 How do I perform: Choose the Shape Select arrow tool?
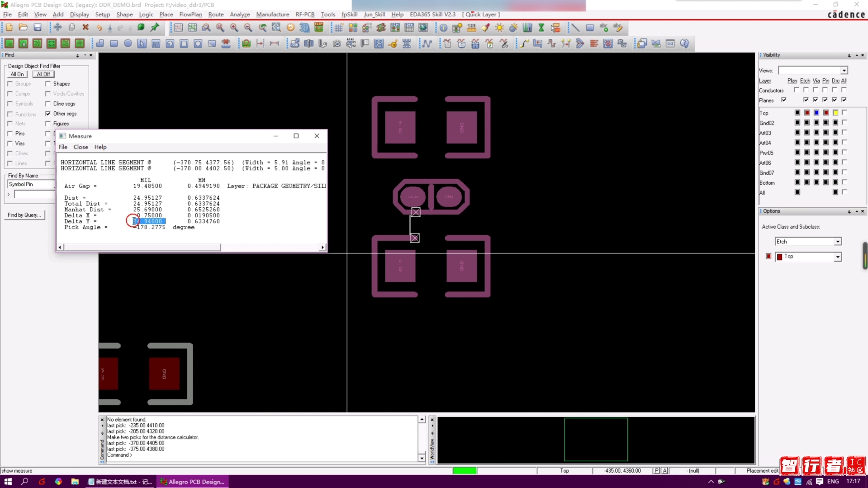click(142, 43)
